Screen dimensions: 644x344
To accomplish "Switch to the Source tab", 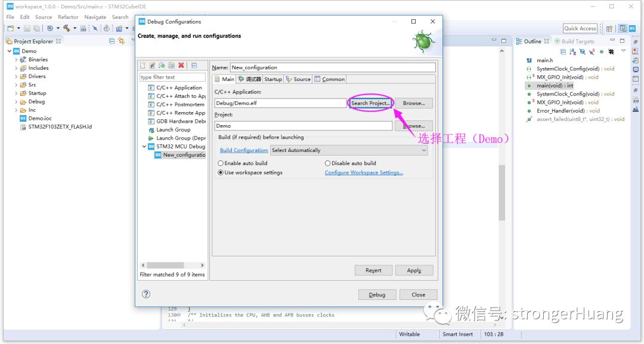I will pos(299,79).
